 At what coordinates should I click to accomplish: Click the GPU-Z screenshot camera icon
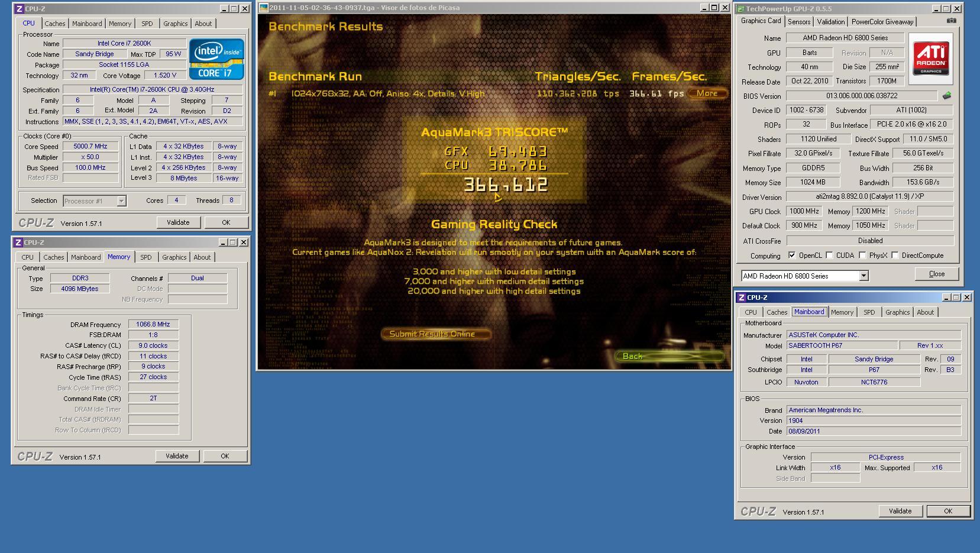[951, 21]
